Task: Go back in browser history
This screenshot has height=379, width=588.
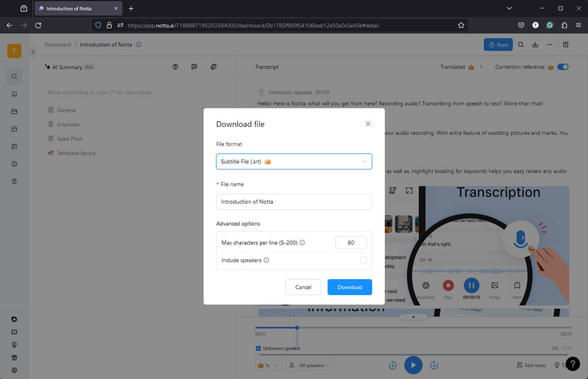Action: [10, 25]
